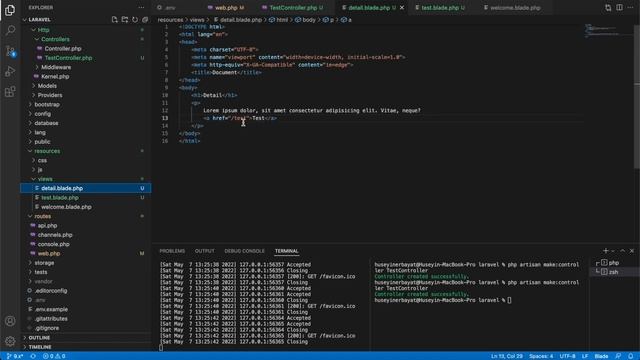Click LF end-of-line in status bar
The width and height of the screenshot is (640, 360).
pyautogui.click(x=585, y=356)
